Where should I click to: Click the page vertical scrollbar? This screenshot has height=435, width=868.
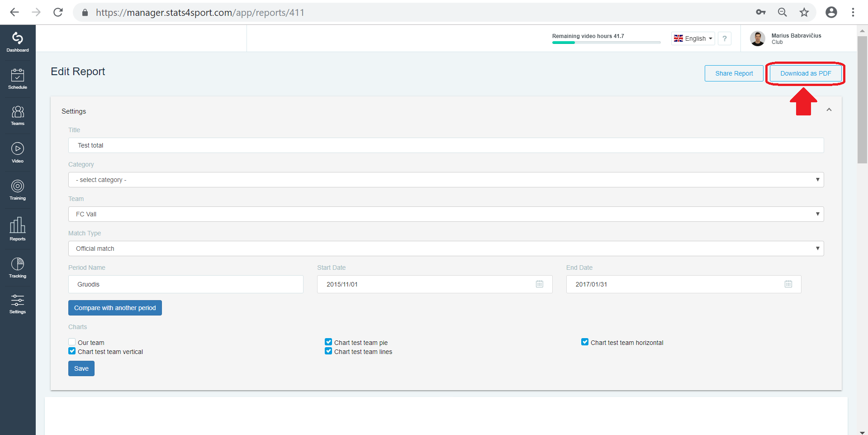[862, 100]
